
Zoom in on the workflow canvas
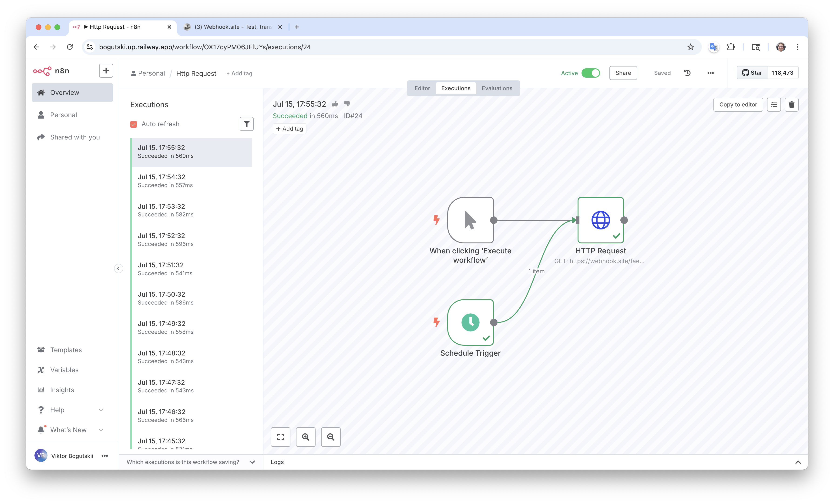point(306,437)
